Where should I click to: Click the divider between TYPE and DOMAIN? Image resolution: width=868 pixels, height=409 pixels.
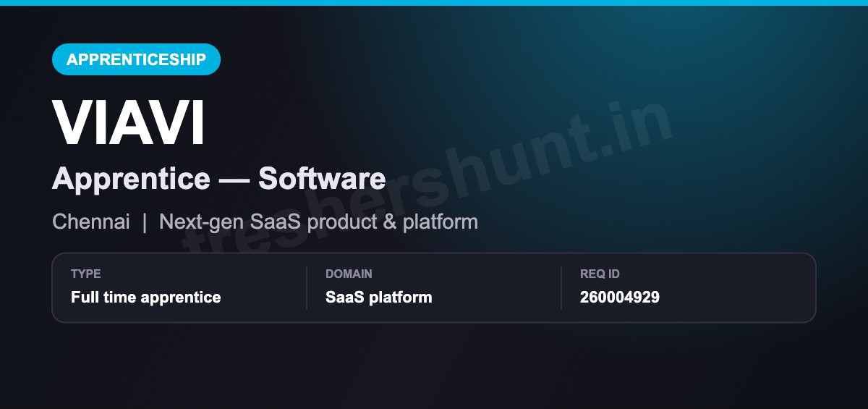click(307, 287)
